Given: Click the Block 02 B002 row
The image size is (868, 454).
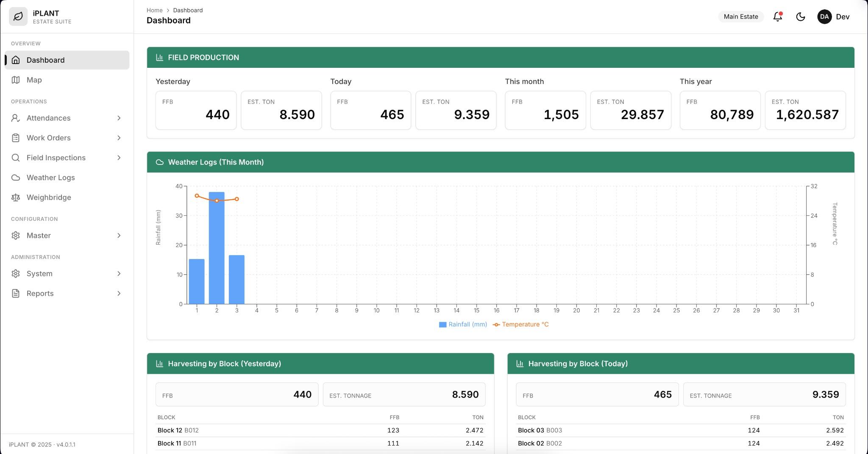Looking at the screenshot, I should (x=681, y=443).
